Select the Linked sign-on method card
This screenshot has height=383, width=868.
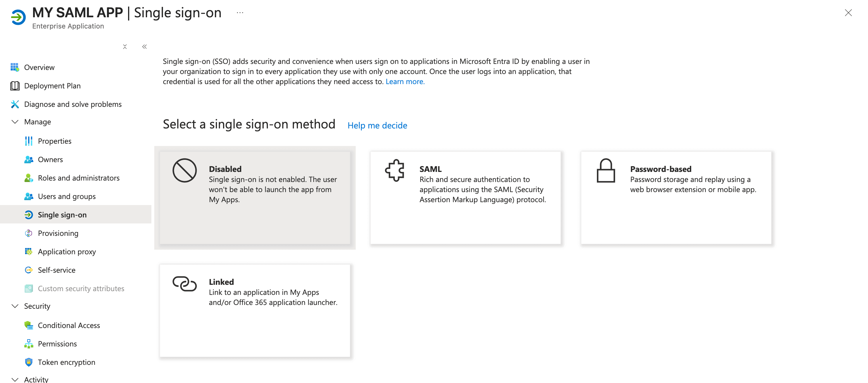coord(255,310)
